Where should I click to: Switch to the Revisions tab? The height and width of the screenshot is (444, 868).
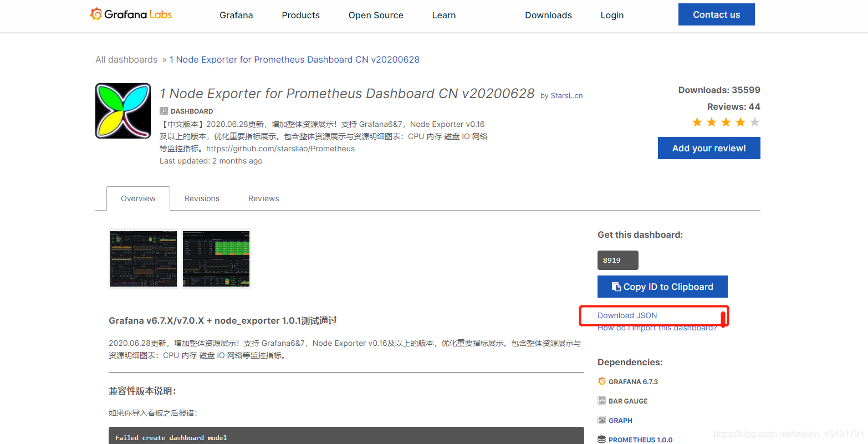pos(202,198)
